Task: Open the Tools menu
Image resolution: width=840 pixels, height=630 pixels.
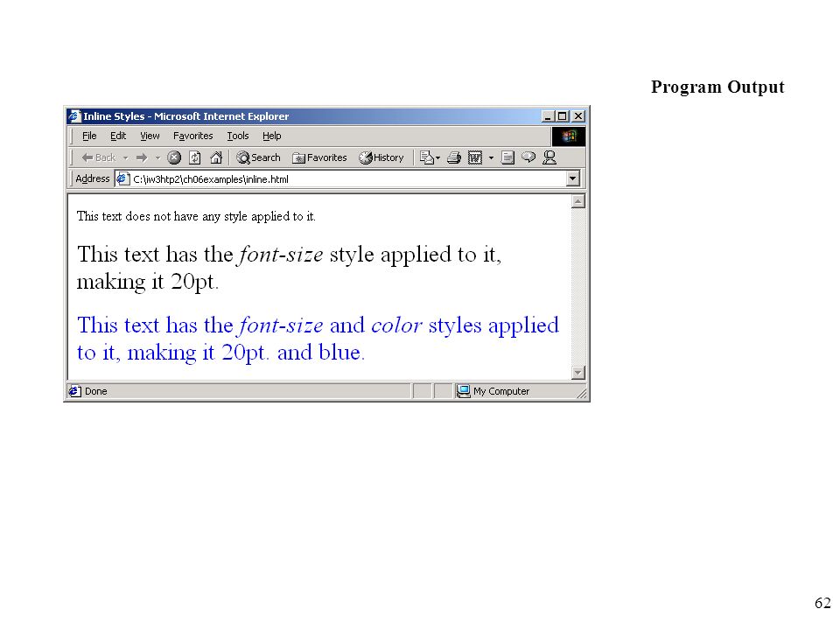Action: coord(238,136)
